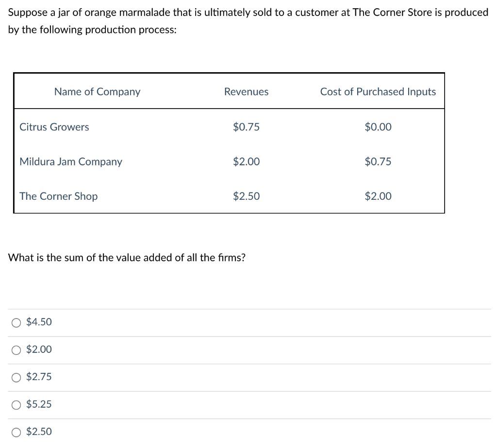Click the Revenues column header
The height and width of the screenshot is (448, 497).
tap(246, 92)
